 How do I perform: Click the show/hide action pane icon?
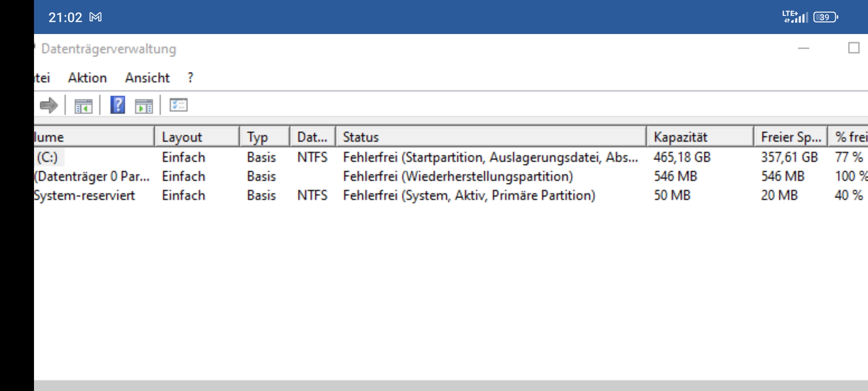click(x=144, y=106)
